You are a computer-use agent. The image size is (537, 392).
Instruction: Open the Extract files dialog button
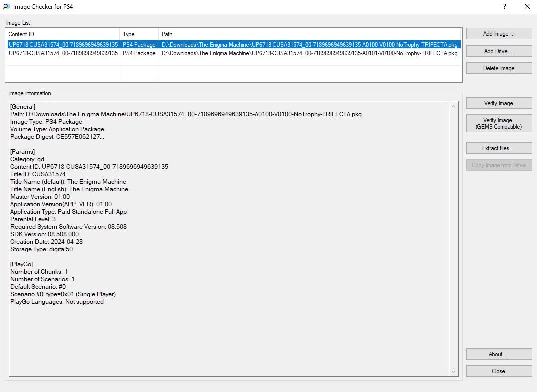(x=499, y=148)
